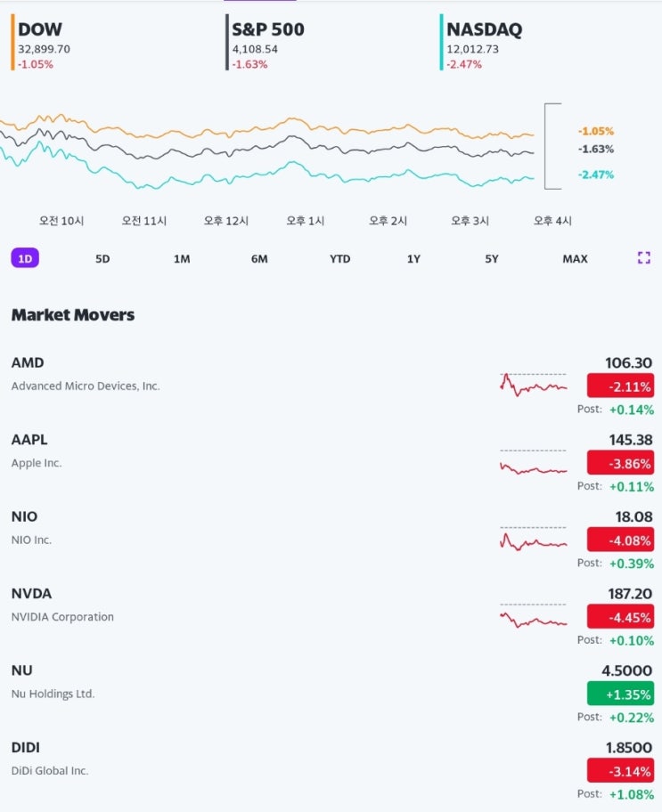Click the teal -2.47% chart label
The image size is (662, 812).
click(x=596, y=175)
